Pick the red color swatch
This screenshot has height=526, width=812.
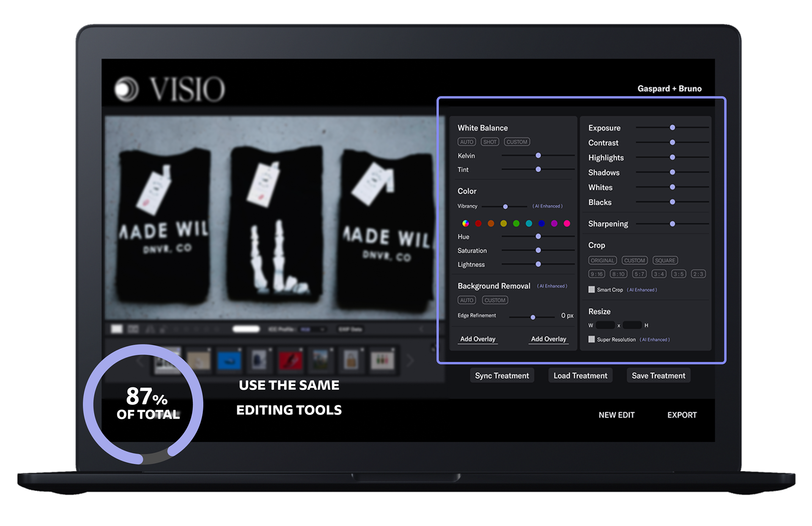478,223
